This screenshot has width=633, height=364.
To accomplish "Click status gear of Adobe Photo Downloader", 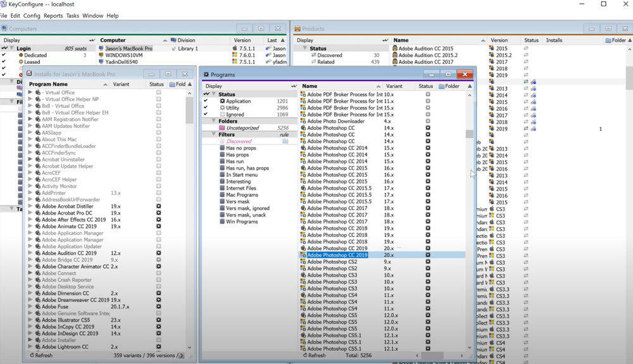I will pos(427,121).
